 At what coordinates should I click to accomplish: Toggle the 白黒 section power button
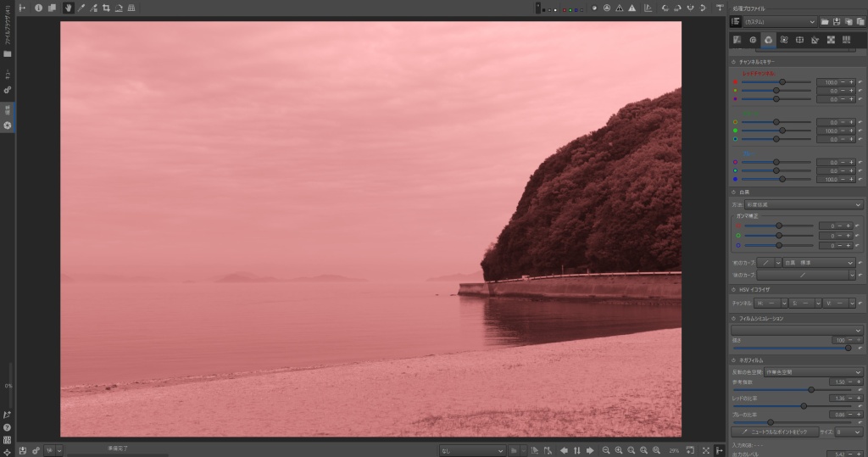[733, 192]
